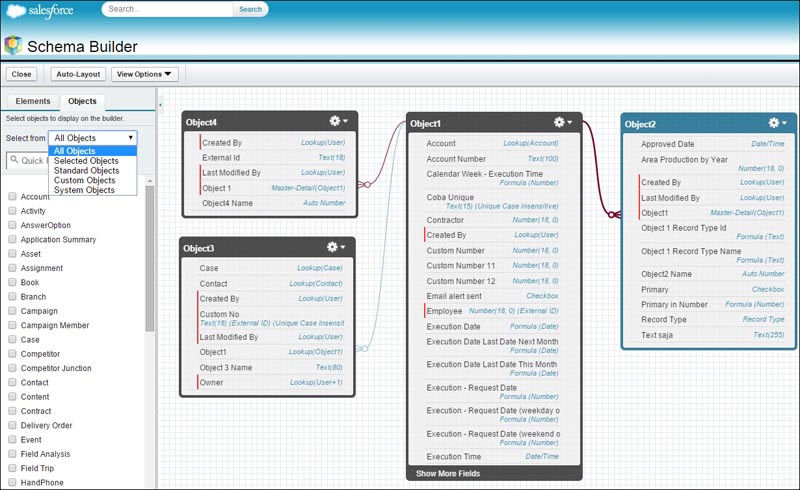Choose Selected Objects in the dropdown list

93,160
